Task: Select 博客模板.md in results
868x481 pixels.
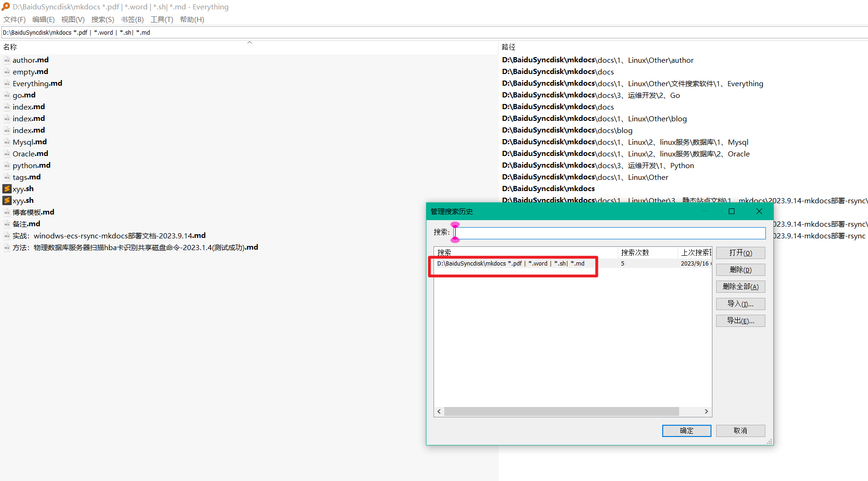Action: pyautogui.click(x=33, y=212)
